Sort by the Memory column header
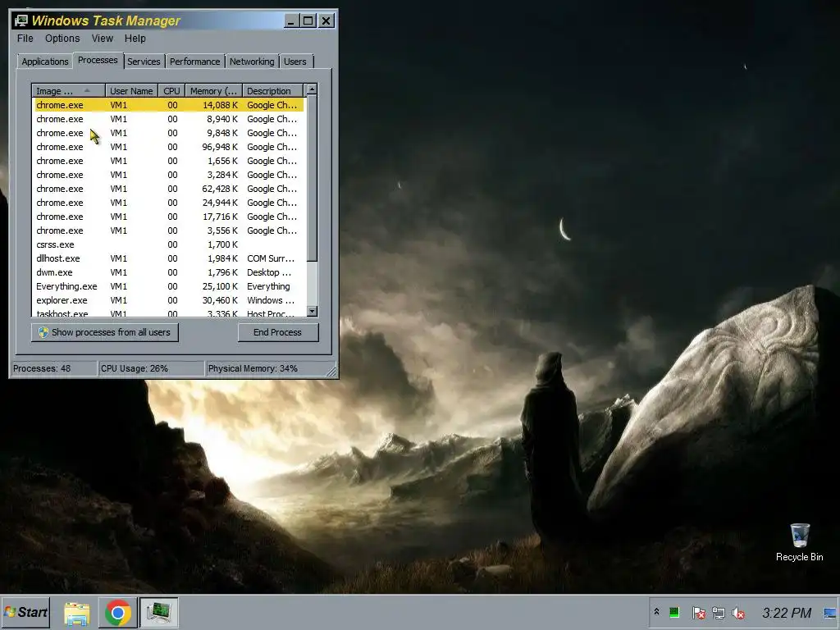This screenshot has height=630, width=840. pyautogui.click(x=214, y=91)
